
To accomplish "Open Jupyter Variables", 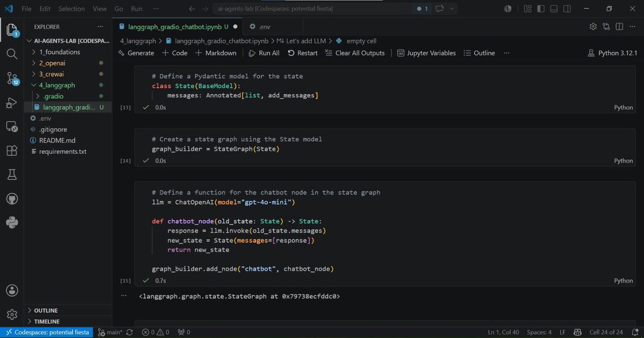I will click(427, 53).
